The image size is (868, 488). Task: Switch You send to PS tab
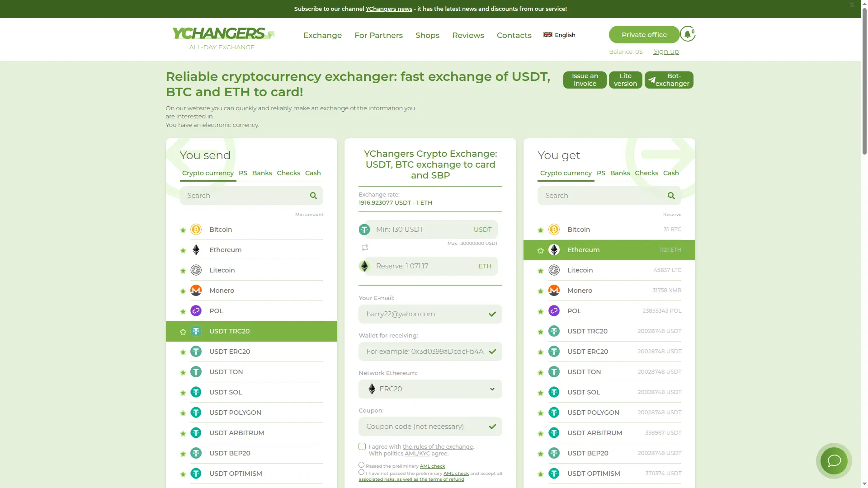tap(243, 173)
